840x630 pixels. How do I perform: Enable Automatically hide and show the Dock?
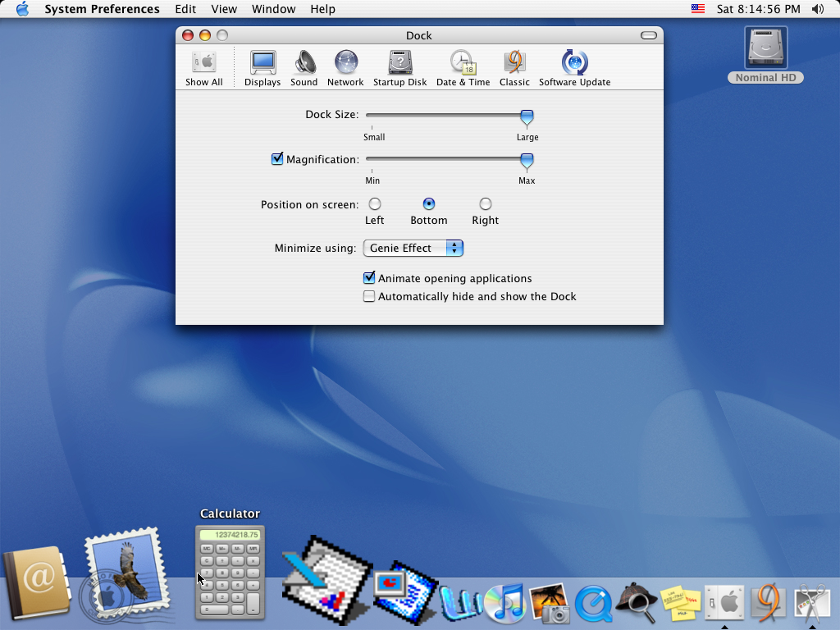click(369, 296)
